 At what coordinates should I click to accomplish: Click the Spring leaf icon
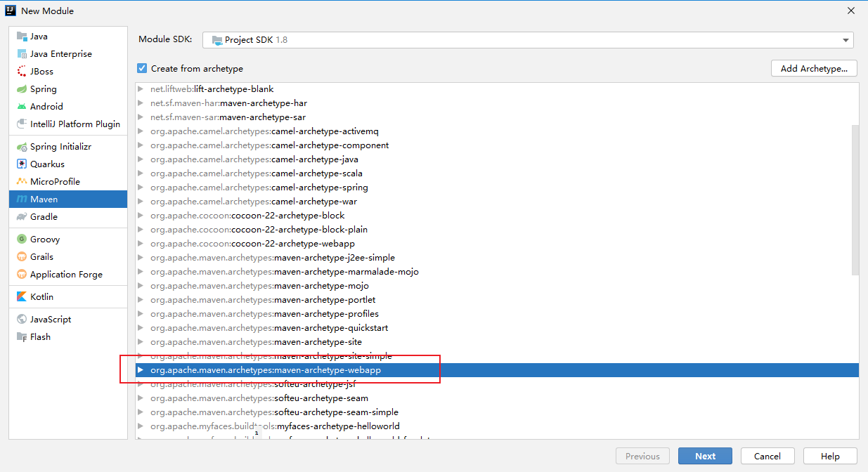coord(22,89)
